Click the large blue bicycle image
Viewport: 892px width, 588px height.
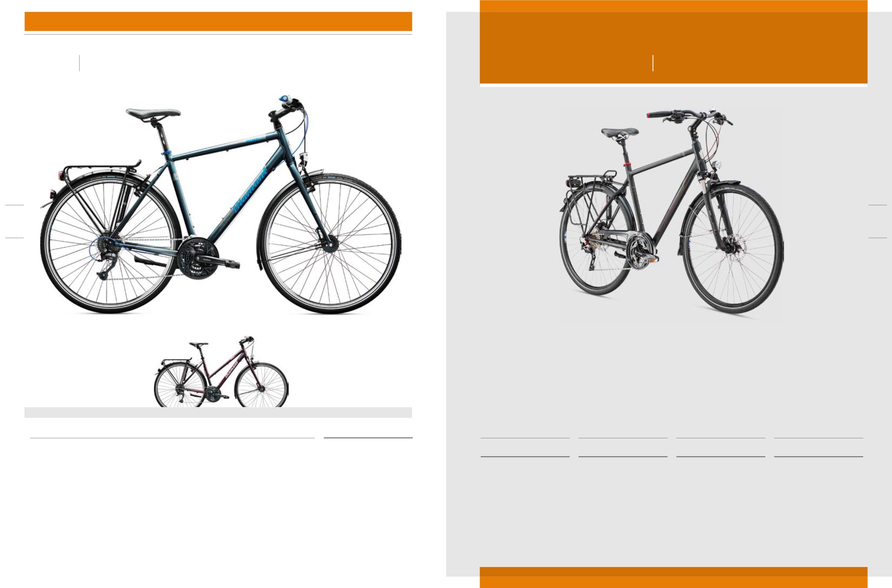220,204
